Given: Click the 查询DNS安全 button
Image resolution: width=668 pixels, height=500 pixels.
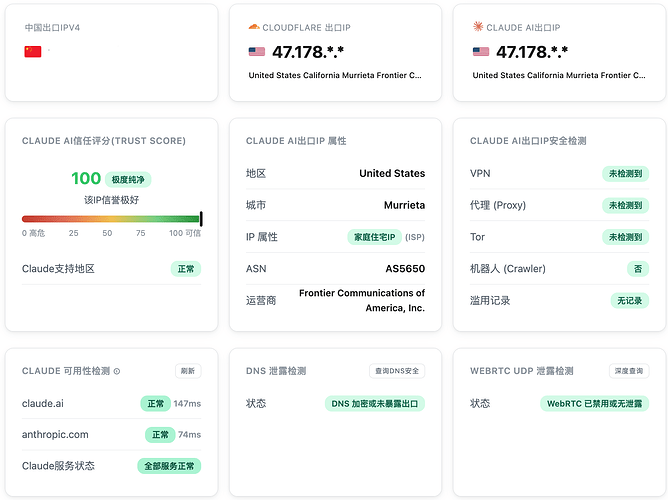Looking at the screenshot, I should (397, 371).
